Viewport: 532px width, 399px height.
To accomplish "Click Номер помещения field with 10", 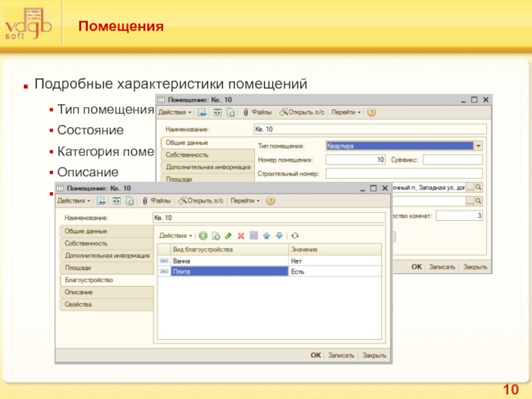I will click(x=356, y=160).
